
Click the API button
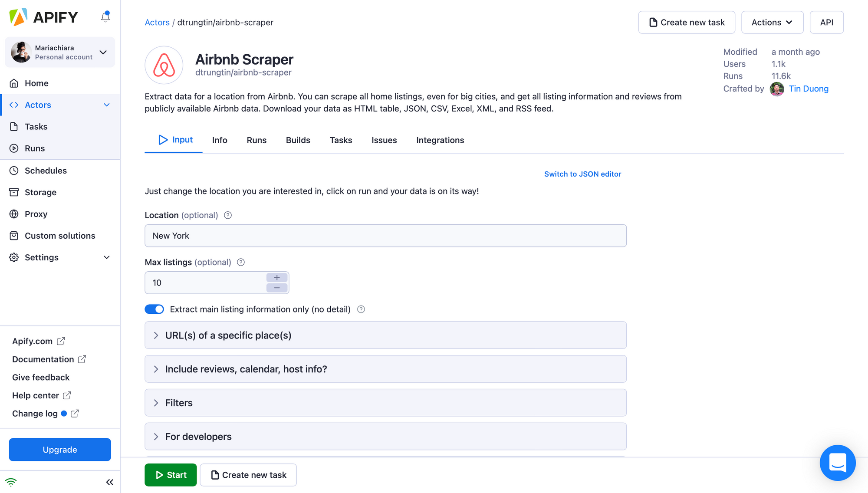point(826,22)
